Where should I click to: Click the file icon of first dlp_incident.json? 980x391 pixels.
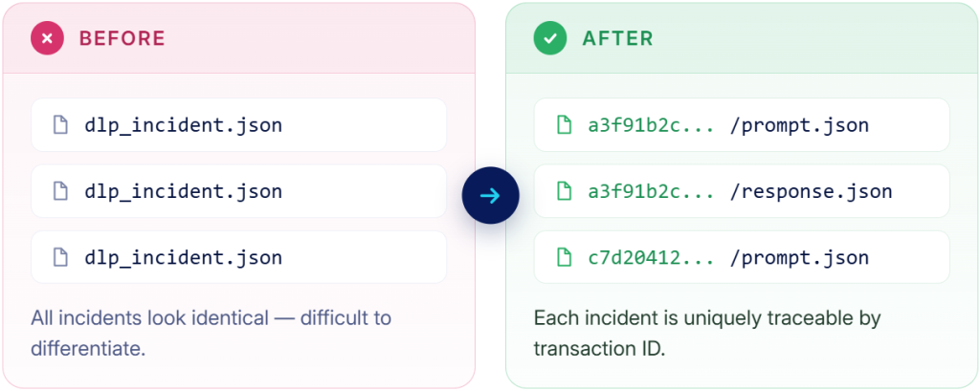pos(60,125)
